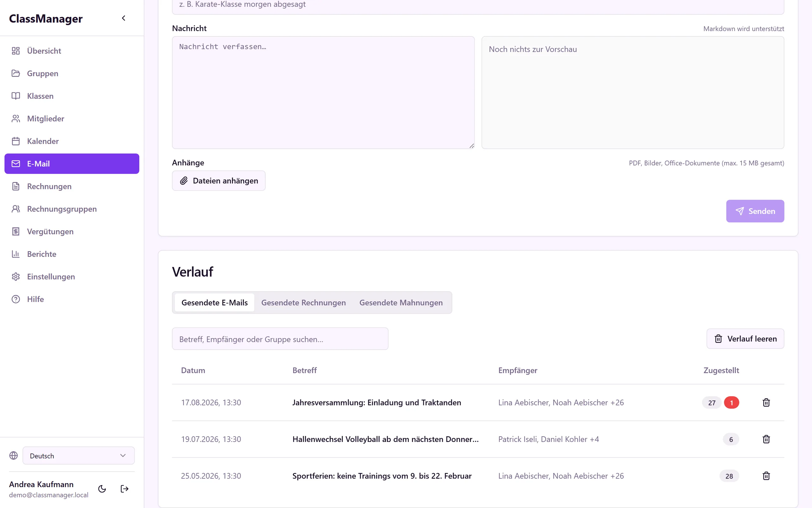Click the globe language icon

tap(13, 456)
